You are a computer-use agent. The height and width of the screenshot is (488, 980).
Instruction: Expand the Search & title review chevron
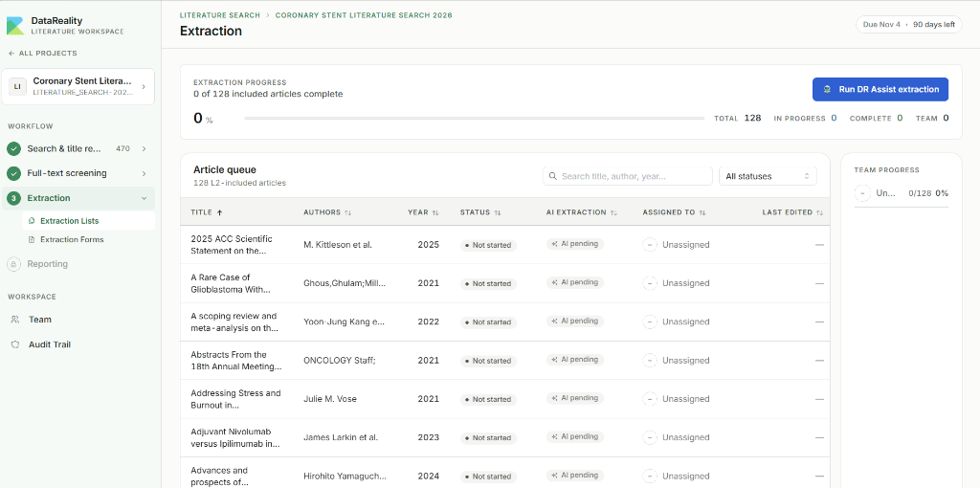(144, 148)
